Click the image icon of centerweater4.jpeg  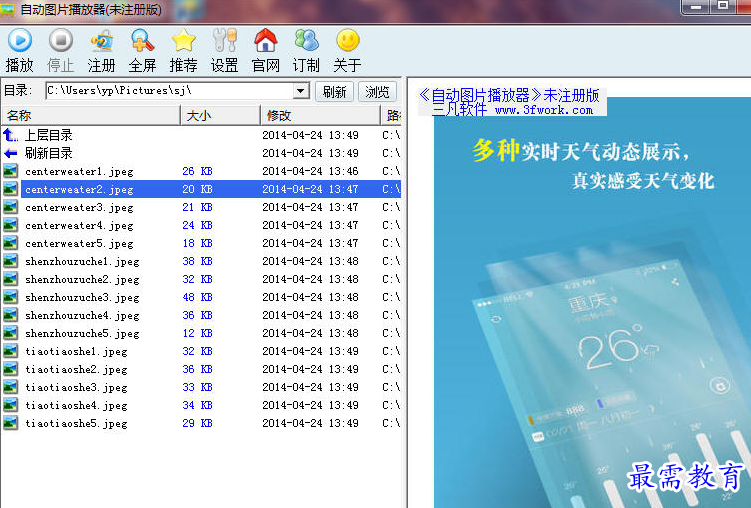pyautogui.click(x=11, y=226)
